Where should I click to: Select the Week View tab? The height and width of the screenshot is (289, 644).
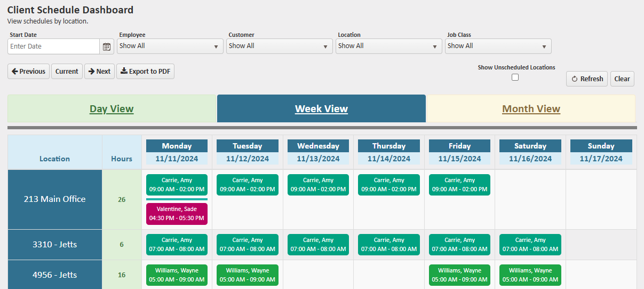(x=321, y=109)
